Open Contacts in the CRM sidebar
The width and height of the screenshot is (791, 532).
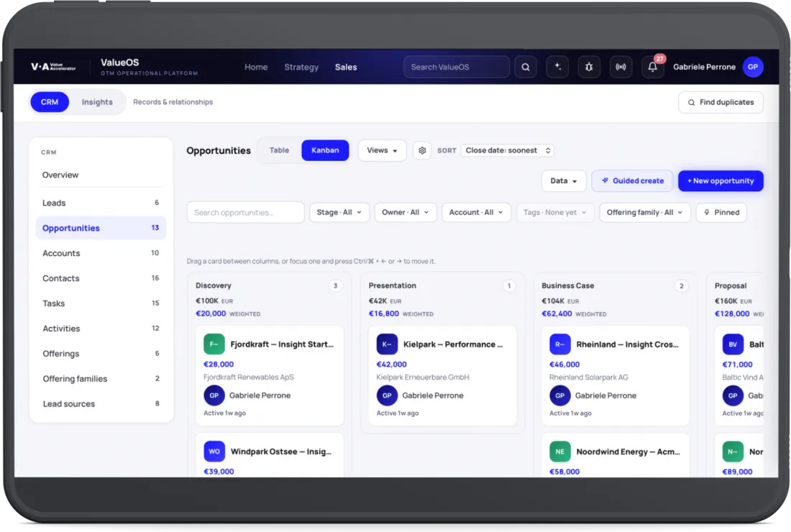tap(101, 278)
